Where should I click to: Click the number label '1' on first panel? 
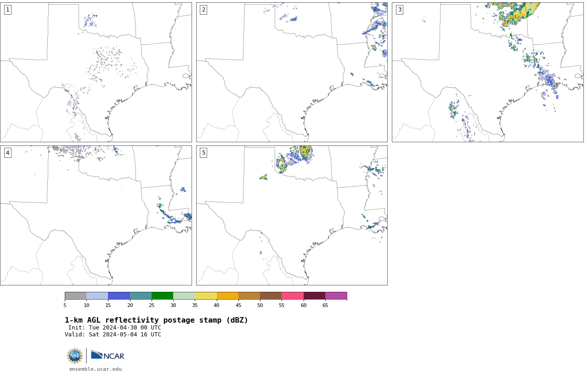pos(7,10)
